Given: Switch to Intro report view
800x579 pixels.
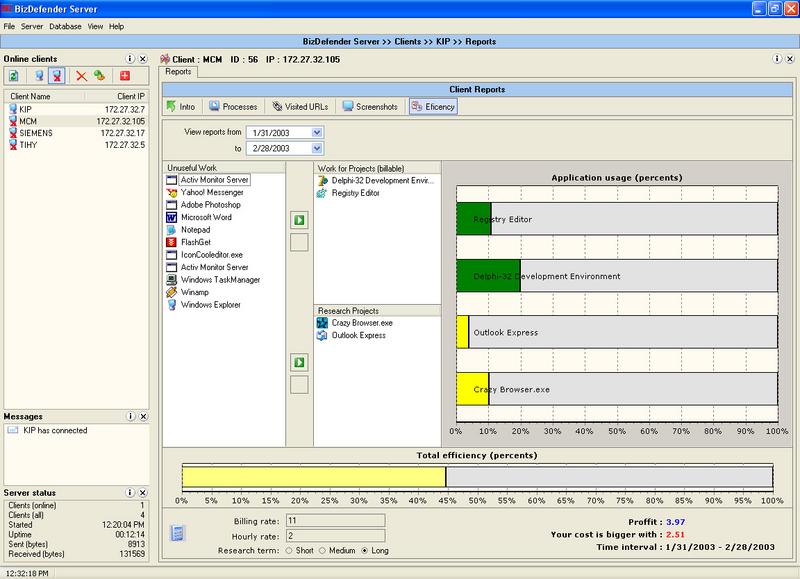Looking at the screenshot, I should [x=181, y=107].
